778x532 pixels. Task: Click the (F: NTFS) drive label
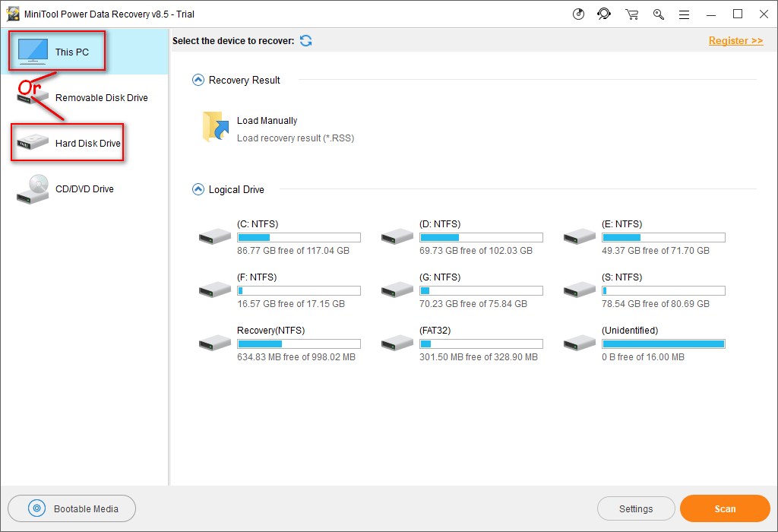tap(257, 277)
